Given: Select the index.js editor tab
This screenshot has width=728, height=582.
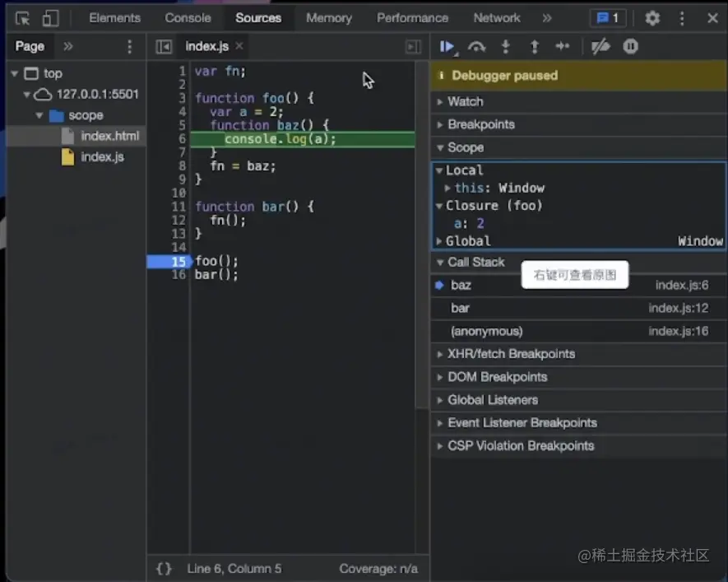Looking at the screenshot, I should coord(206,46).
